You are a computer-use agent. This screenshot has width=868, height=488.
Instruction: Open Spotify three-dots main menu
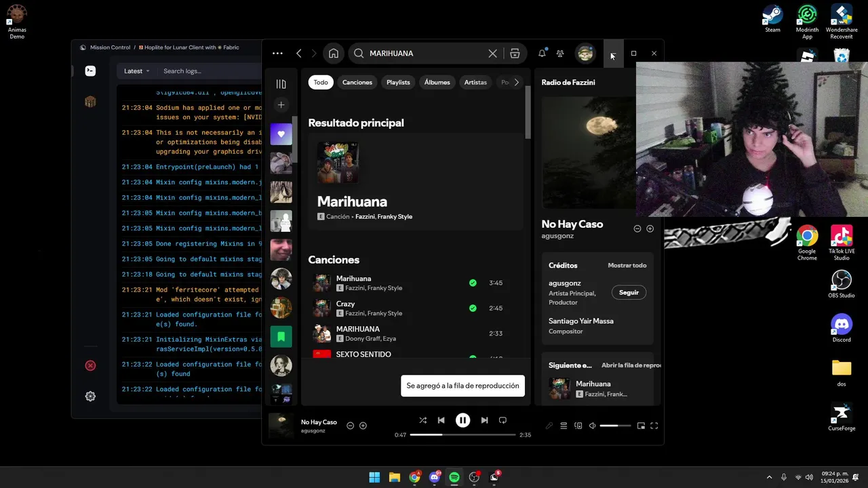(x=277, y=54)
